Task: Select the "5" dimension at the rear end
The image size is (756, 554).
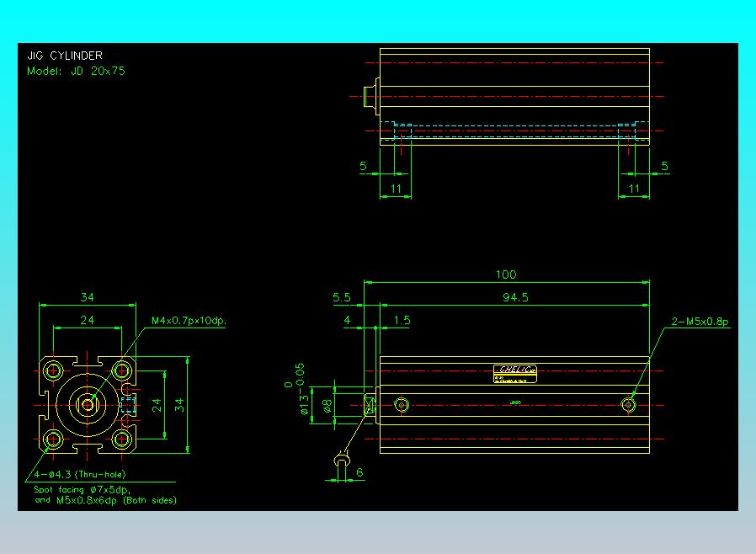Action: 664,166
